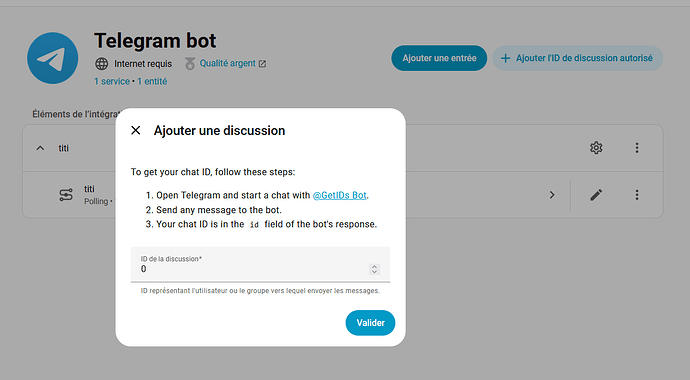
Task: Click the silver quality medal icon
Action: [x=190, y=64]
